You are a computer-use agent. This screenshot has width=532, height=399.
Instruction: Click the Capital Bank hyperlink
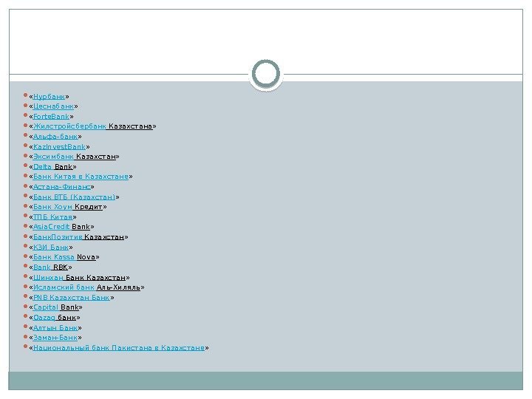click(56, 307)
